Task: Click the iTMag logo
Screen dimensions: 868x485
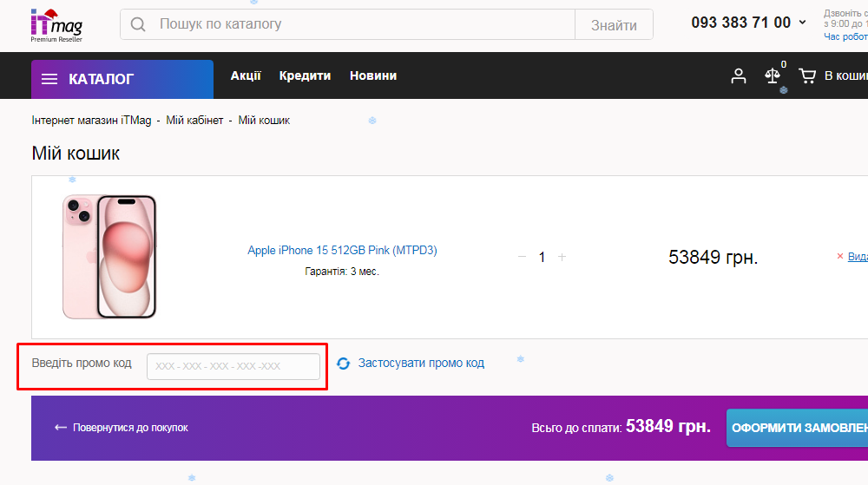Action: tap(56, 24)
